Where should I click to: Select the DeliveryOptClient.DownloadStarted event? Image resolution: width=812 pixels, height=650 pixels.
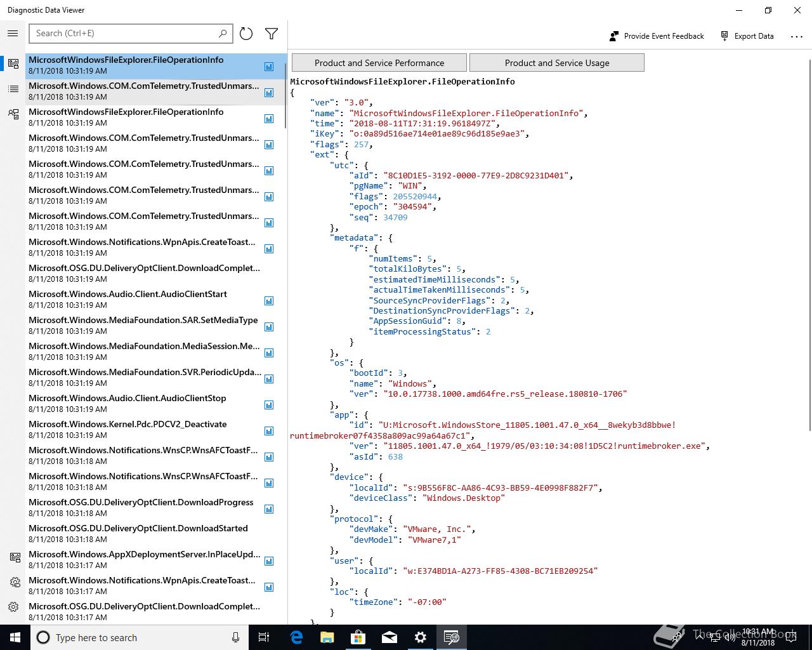(x=155, y=534)
